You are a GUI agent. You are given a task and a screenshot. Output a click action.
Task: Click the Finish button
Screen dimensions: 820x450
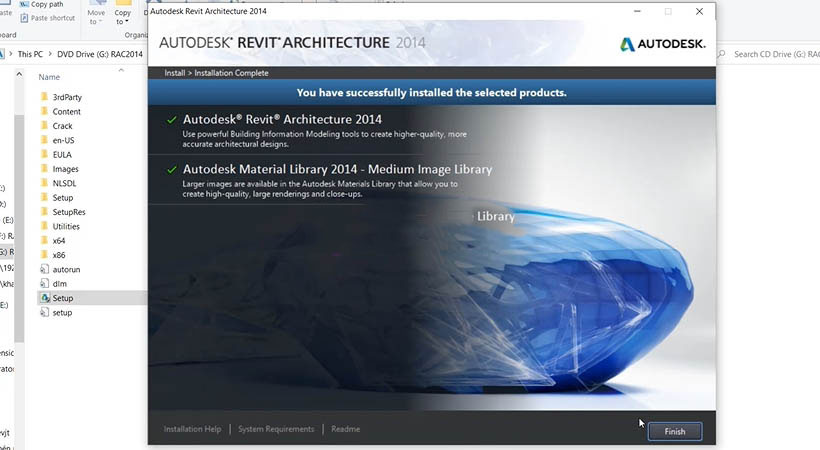point(674,431)
